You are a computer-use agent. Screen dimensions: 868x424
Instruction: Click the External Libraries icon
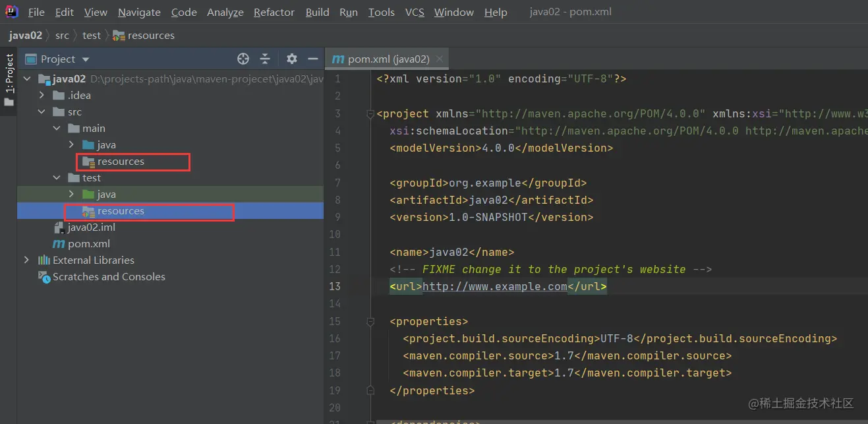(x=44, y=260)
